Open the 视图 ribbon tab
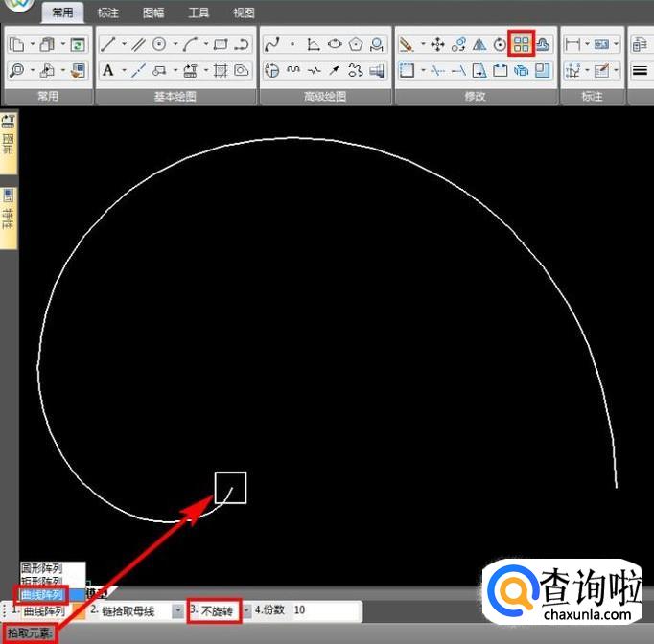Screen dimensions: 654x644 click(x=244, y=13)
